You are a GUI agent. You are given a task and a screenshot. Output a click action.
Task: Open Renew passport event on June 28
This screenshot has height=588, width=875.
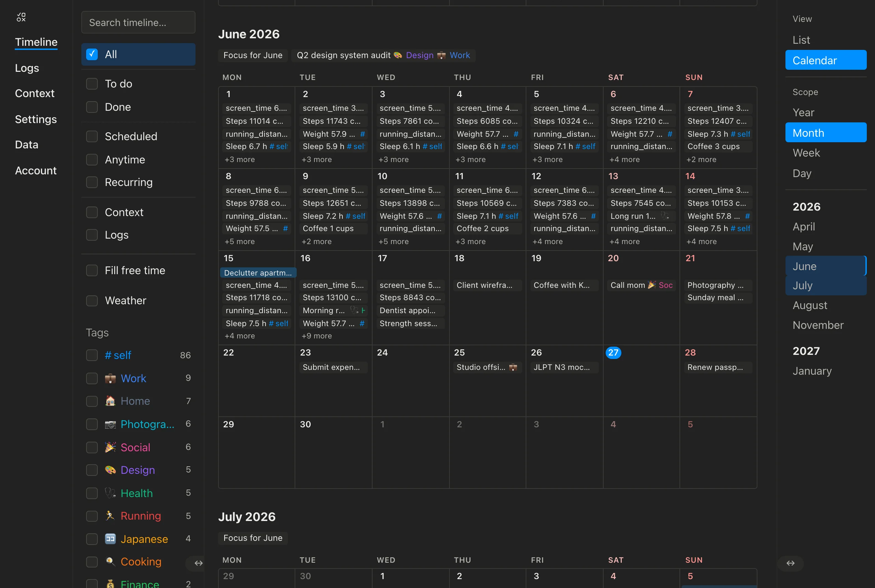coord(718,367)
